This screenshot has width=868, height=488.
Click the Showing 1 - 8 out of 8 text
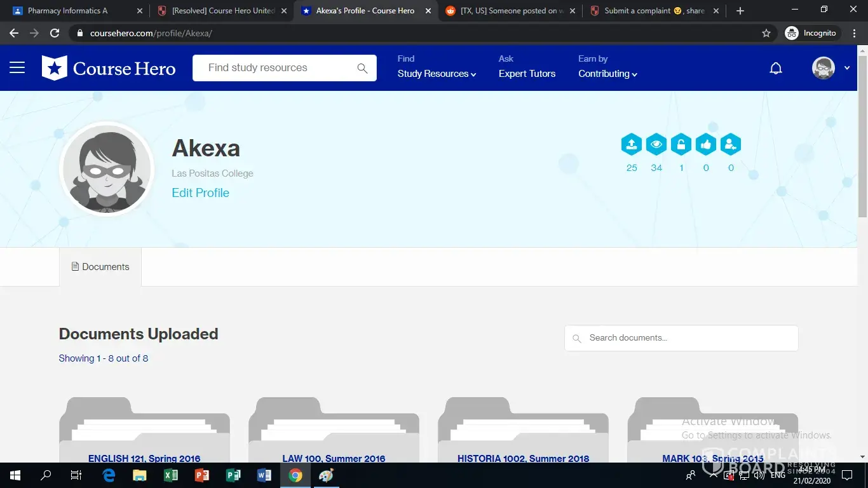coord(104,358)
